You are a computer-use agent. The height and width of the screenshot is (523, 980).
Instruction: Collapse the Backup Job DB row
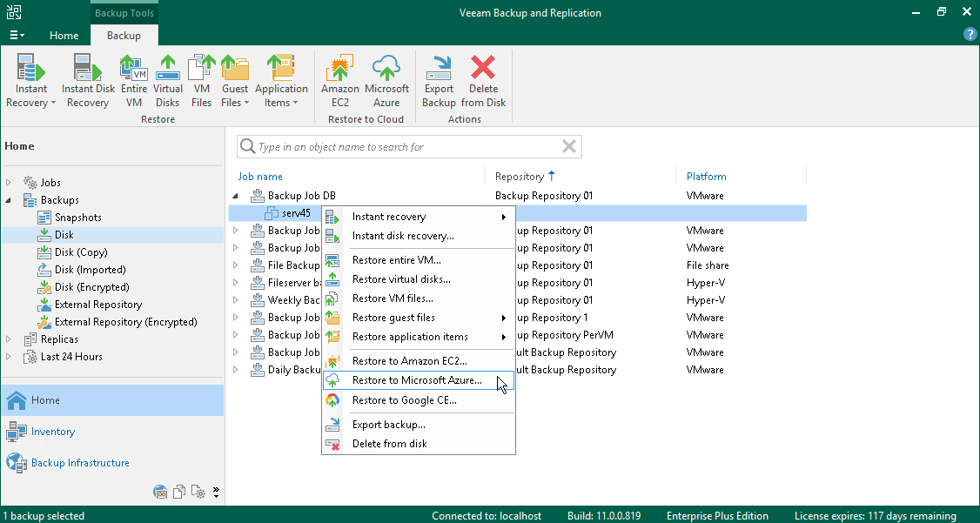[235, 196]
